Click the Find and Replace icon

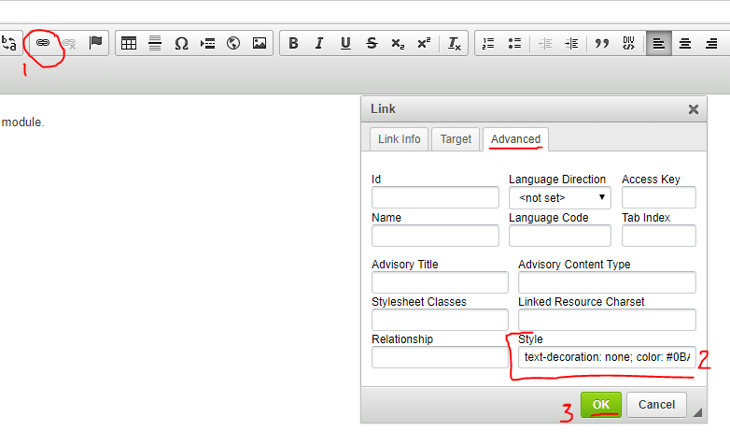[9, 43]
